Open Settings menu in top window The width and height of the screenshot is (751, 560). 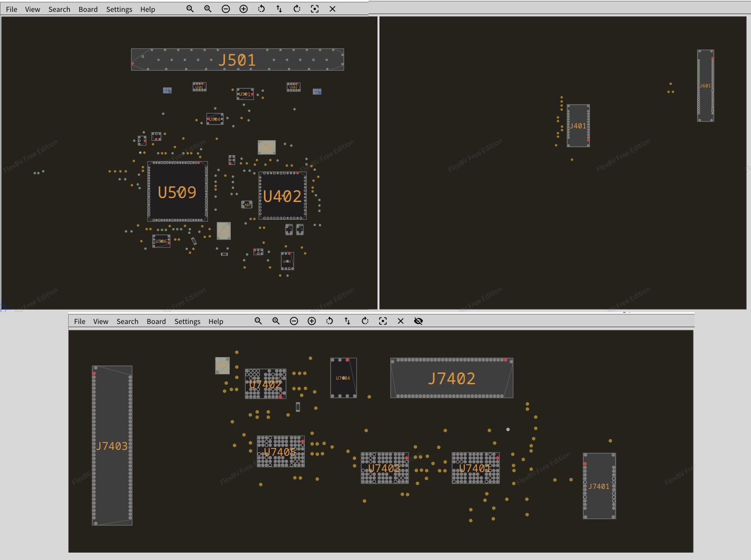(119, 9)
